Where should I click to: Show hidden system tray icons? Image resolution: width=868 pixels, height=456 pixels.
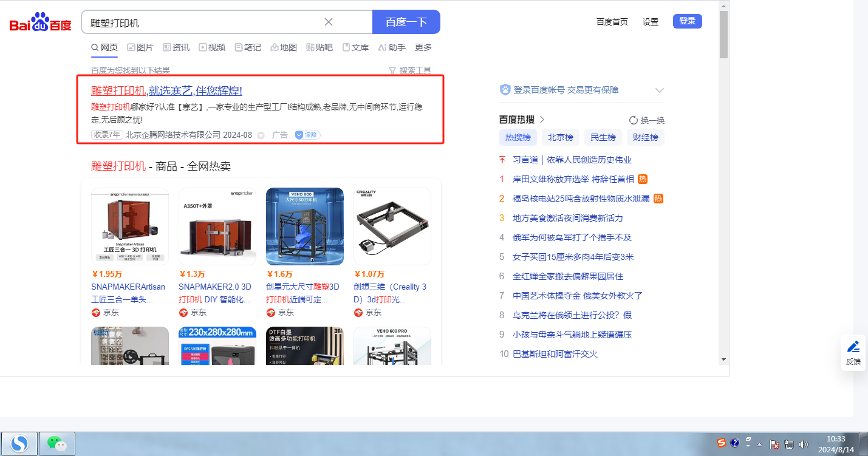pos(759,444)
